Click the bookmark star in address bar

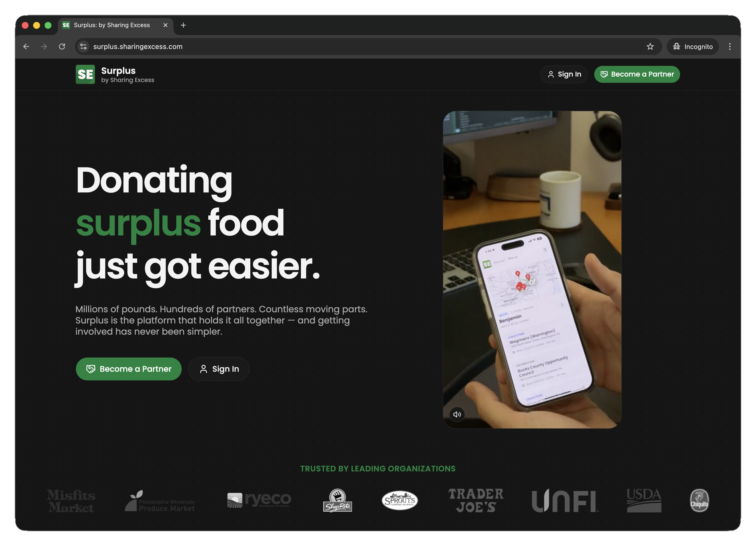pyautogui.click(x=650, y=47)
